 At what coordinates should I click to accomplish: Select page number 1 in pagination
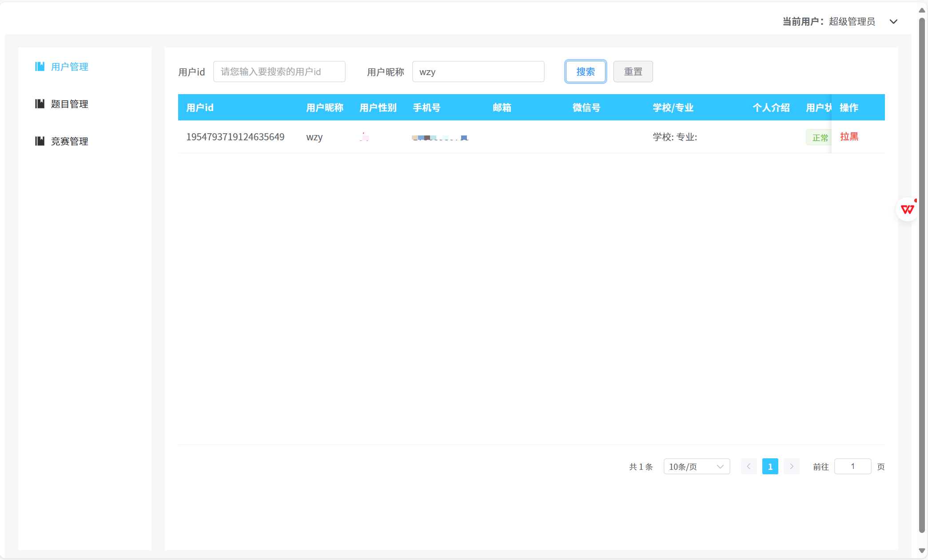coord(770,466)
